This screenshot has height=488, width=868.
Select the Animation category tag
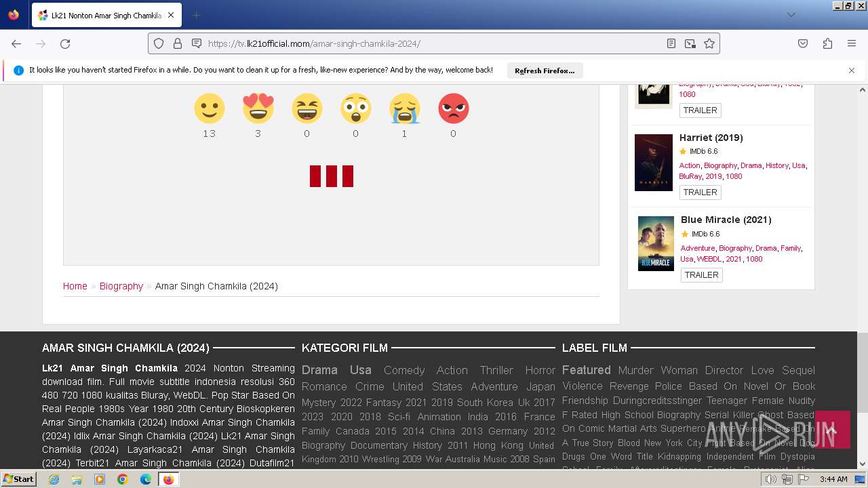(x=439, y=417)
